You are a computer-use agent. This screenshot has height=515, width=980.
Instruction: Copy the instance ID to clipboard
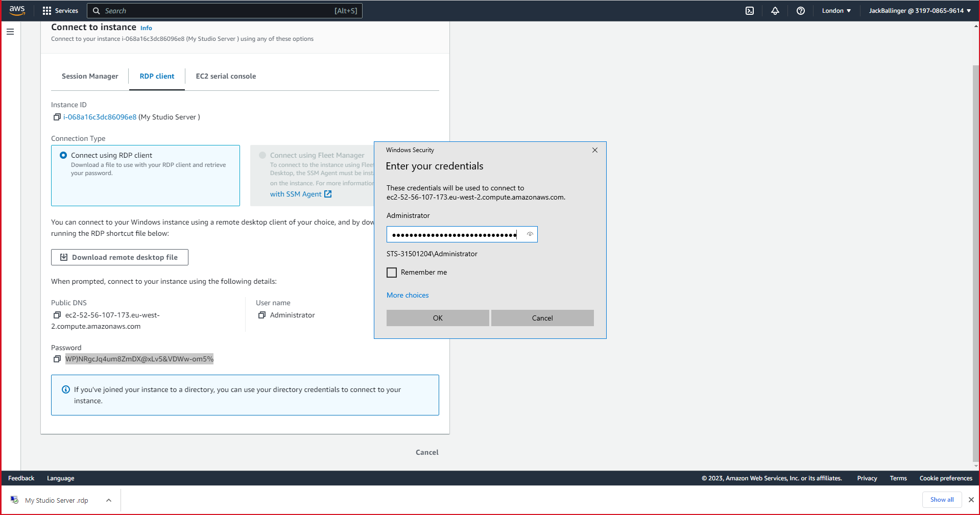(x=57, y=117)
